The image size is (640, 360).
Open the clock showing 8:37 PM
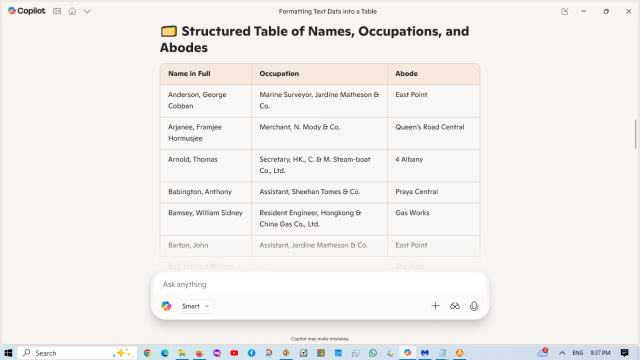[600, 353]
